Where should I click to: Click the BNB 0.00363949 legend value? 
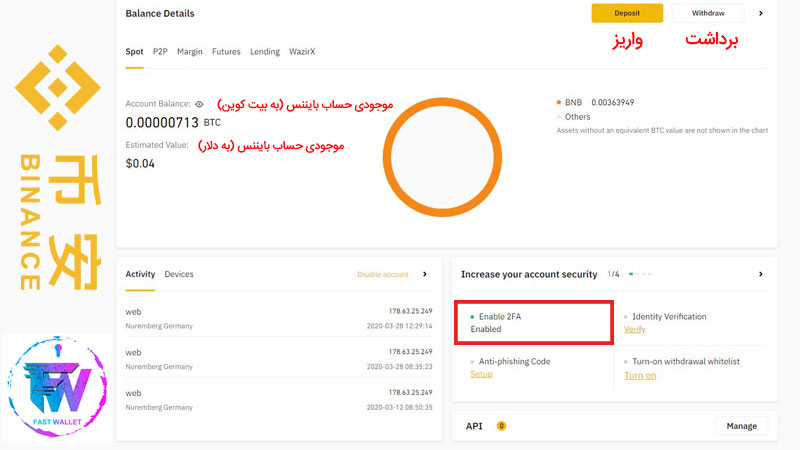tap(612, 102)
